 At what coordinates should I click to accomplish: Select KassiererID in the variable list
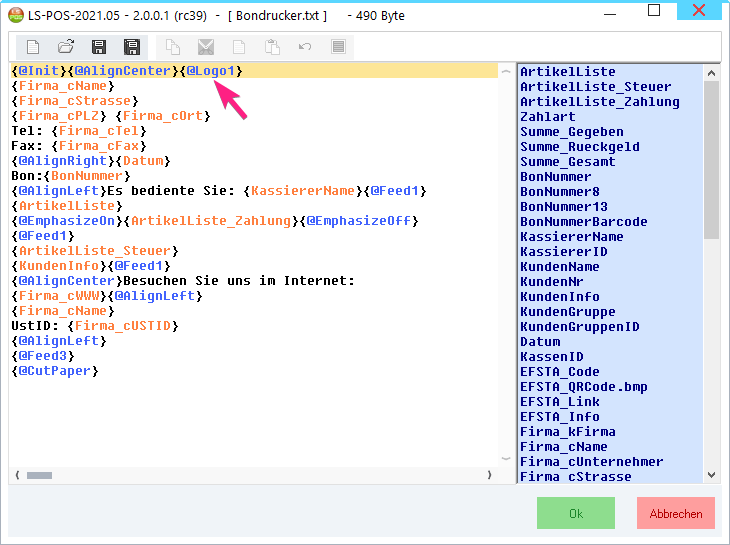coord(564,252)
